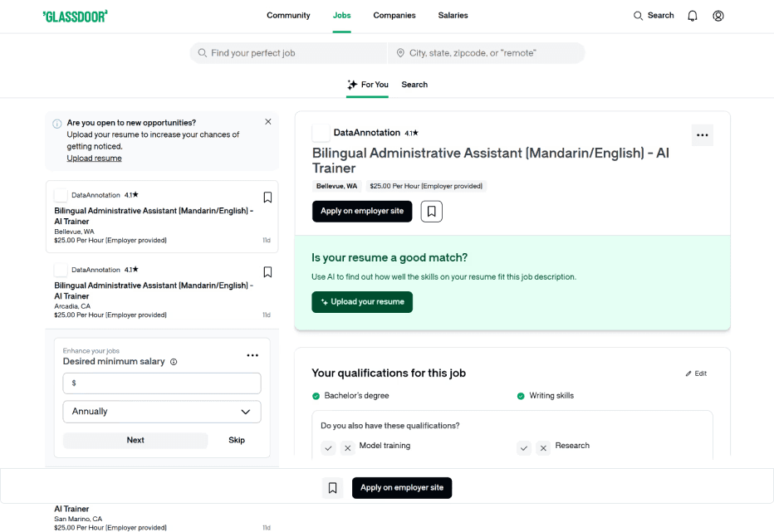
Task: Click the Desired minimum salary info icon
Action: pyautogui.click(x=174, y=362)
